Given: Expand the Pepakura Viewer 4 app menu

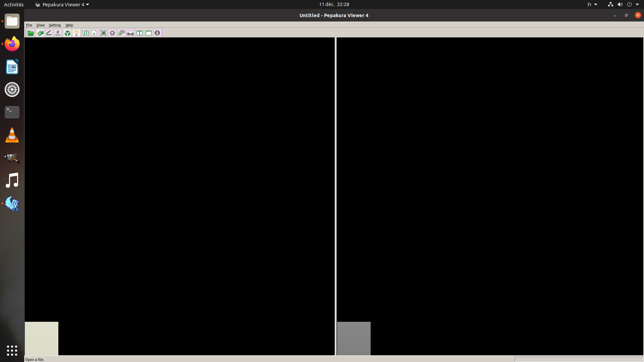Looking at the screenshot, I should click(62, 4).
